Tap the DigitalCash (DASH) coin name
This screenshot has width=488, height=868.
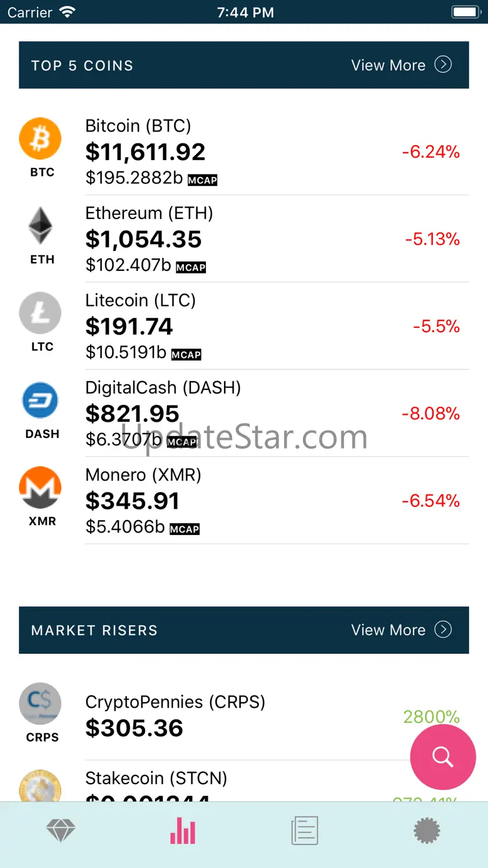(163, 388)
